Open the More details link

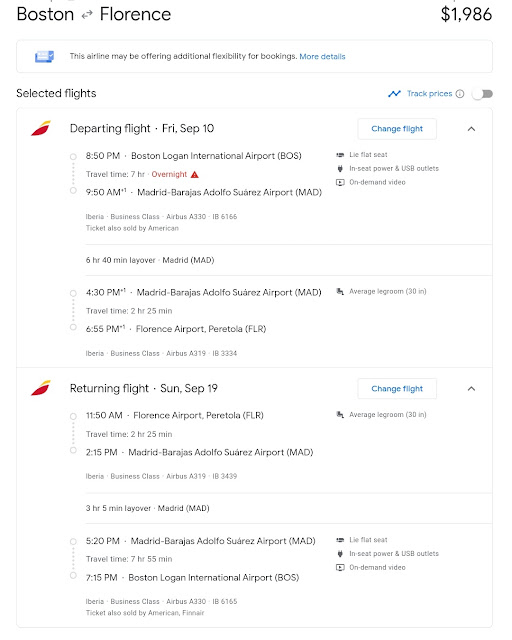pos(322,56)
